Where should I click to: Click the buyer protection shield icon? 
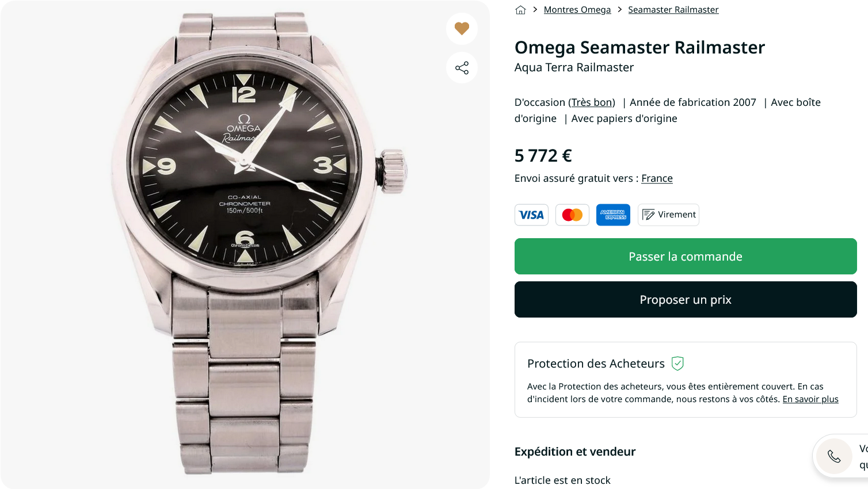pyautogui.click(x=677, y=364)
